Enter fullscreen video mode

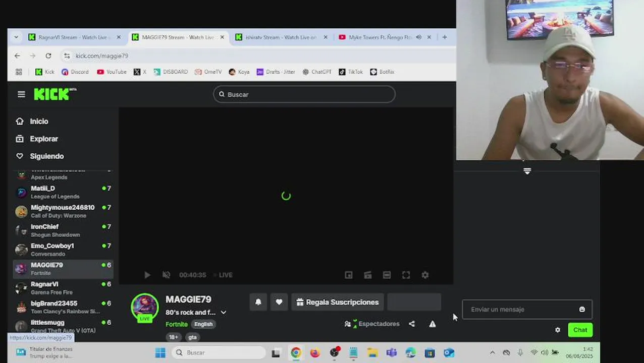406,275
